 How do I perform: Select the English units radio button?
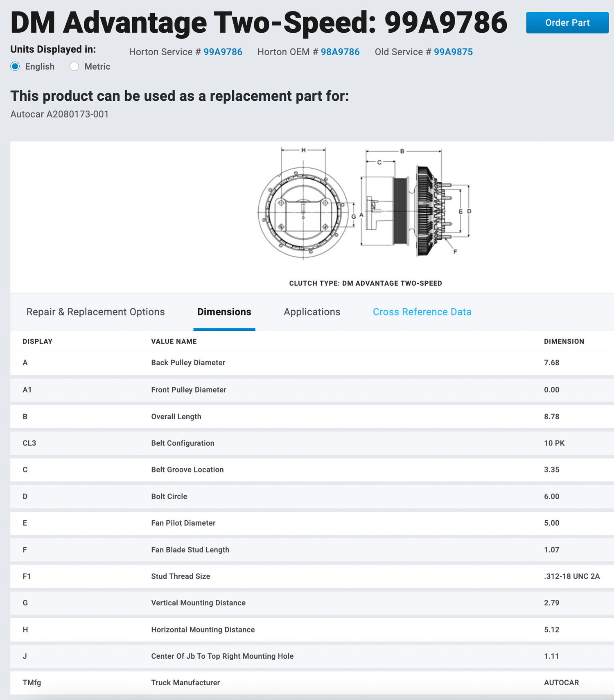15,66
